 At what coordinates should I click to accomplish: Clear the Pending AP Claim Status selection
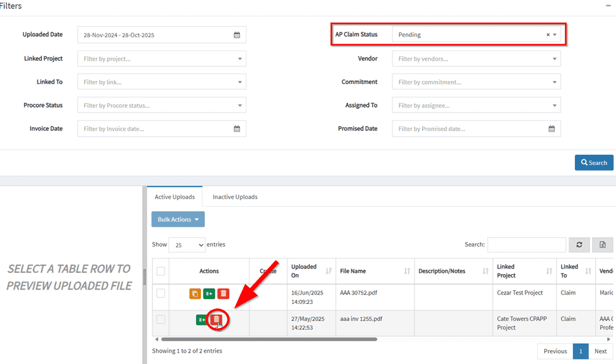pyautogui.click(x=548, y=35)
